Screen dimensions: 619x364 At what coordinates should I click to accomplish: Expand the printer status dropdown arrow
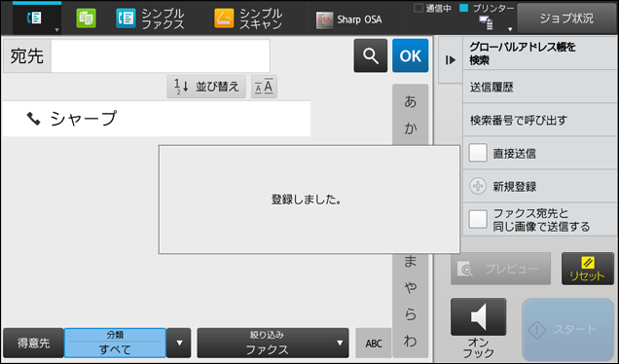[510, 29]
